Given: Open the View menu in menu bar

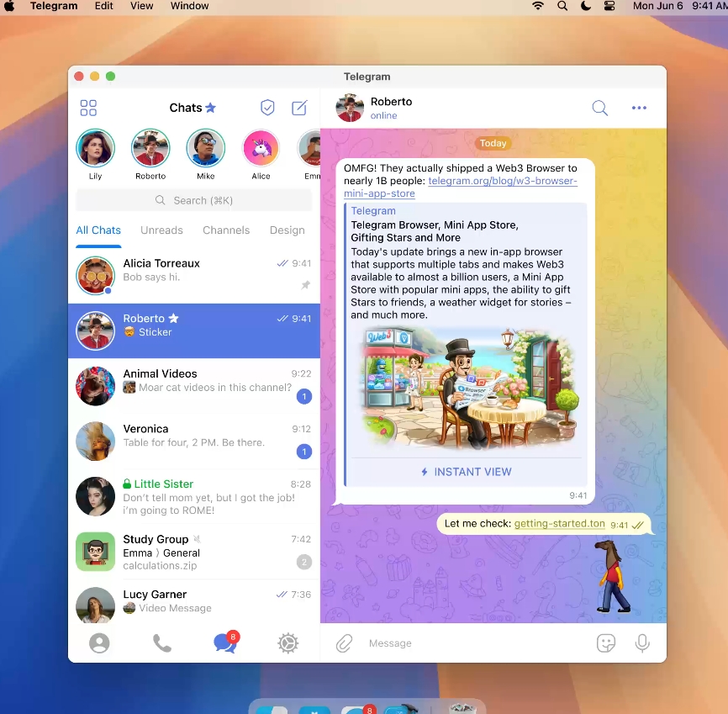Looking at the screenshot, I should 142,6.
